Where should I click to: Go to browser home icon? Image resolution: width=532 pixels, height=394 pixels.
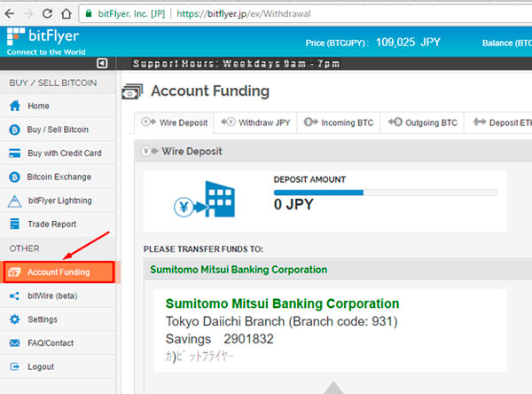pyautogui.click(x=66, y=13)
